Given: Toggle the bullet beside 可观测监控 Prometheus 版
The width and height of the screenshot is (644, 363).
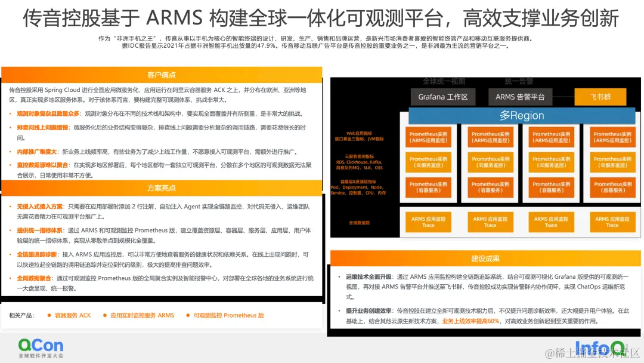Looking at the screenshot, I should pos(187,315).
